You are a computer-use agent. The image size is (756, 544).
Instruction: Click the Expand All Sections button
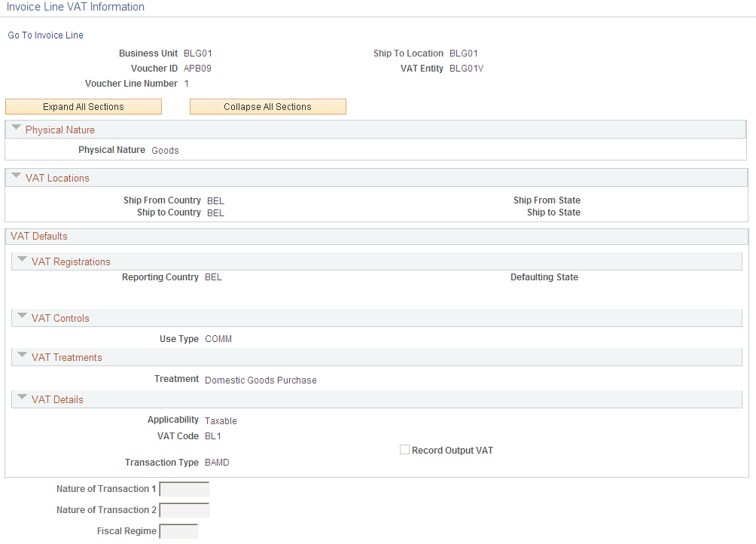(83, 106)
